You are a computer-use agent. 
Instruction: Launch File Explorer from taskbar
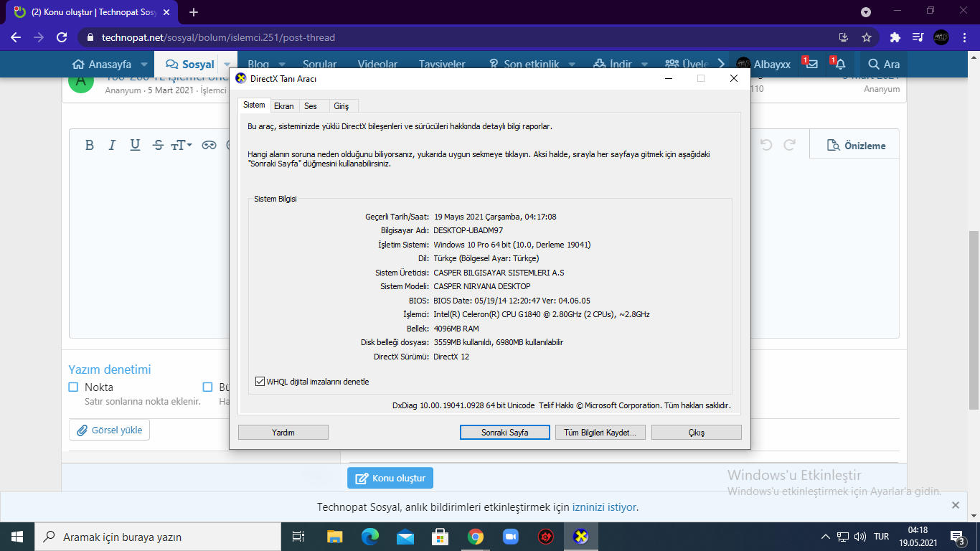click(335, 537)
